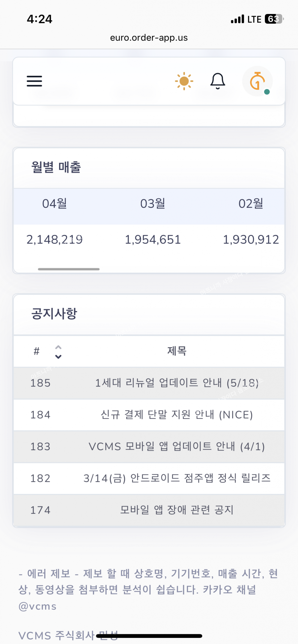
Task: Sort notices ascending with the up chevron
Action: point(58,347)
